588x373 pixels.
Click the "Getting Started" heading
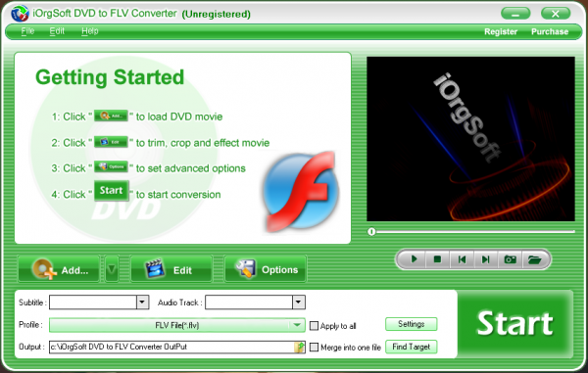pos(110,78)
